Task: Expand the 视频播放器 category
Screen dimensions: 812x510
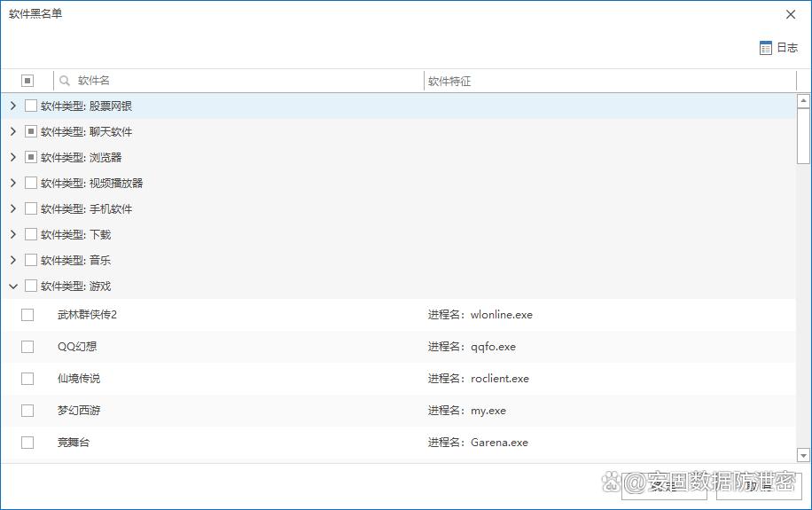Action: tap(12, 184)
